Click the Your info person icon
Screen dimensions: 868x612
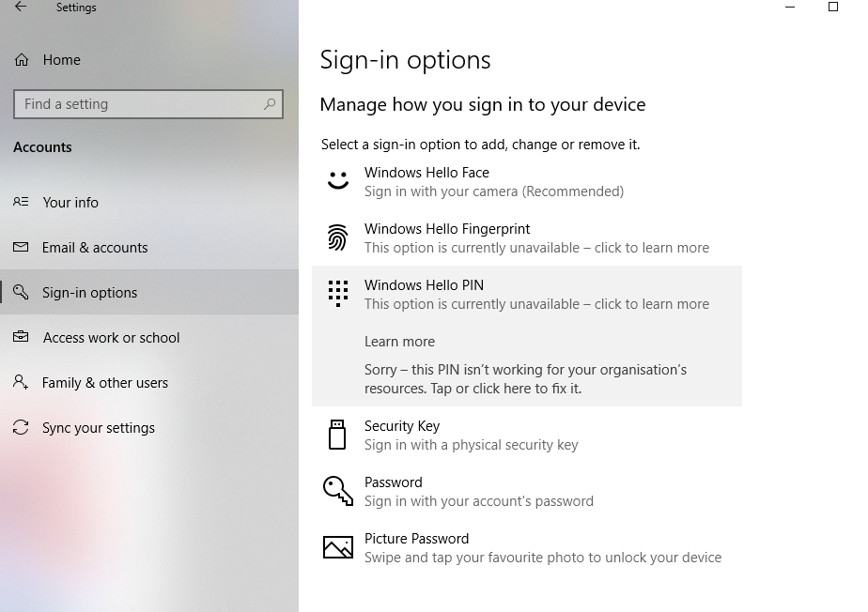click(21, 202)
